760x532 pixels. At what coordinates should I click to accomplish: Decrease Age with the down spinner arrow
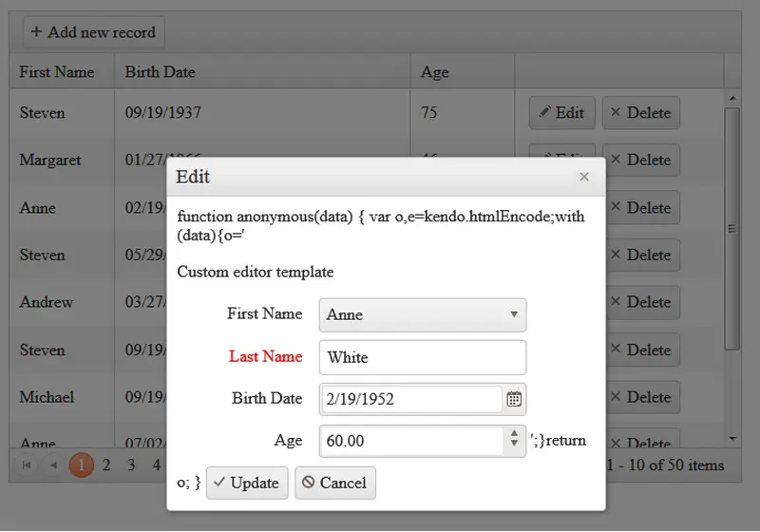click(x=514, y=446)
